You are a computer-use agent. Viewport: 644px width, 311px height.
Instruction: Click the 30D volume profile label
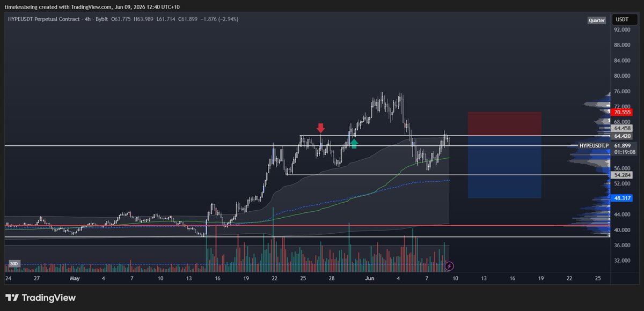[14, 264]
